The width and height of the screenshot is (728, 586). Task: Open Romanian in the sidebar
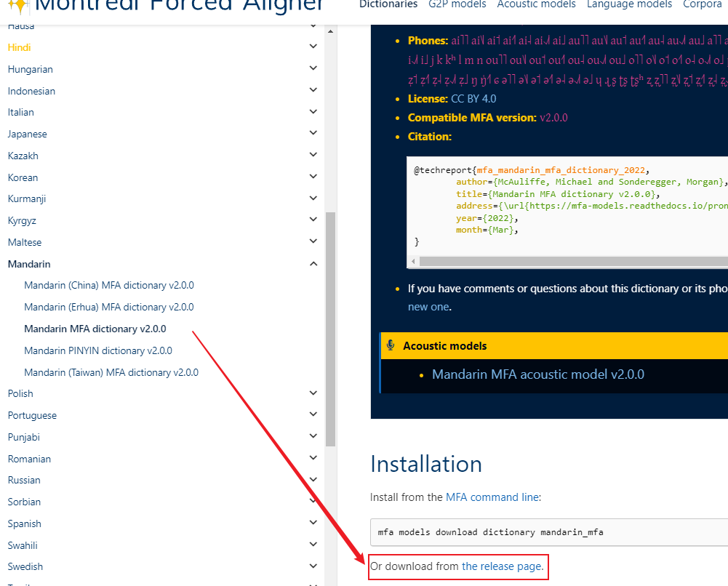click(29, 459)
